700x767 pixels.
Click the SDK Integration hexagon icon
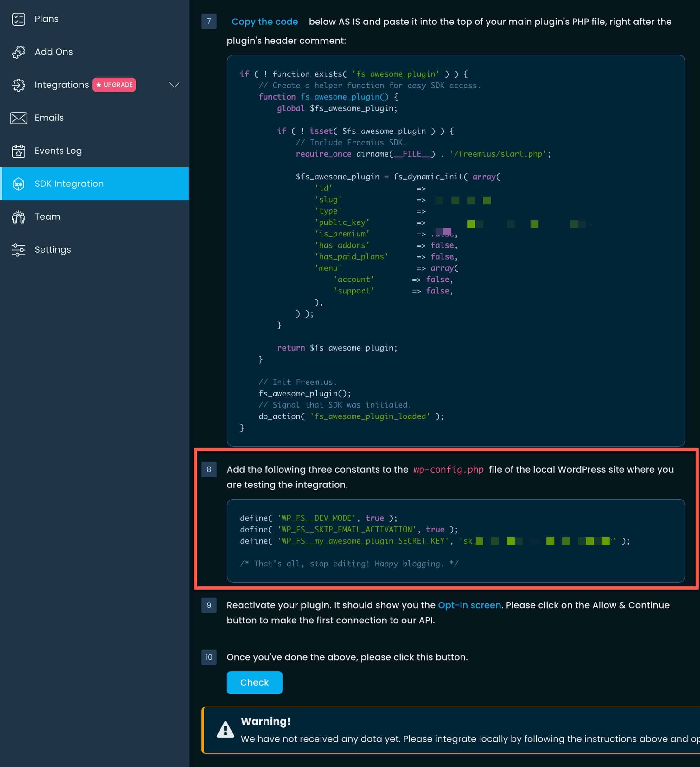coord(19,184)
